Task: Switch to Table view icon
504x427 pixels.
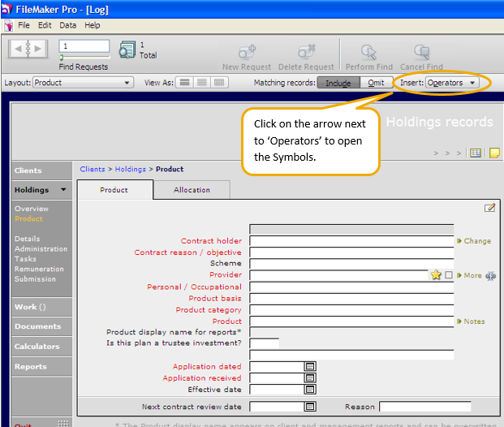Action: [219, 83]
